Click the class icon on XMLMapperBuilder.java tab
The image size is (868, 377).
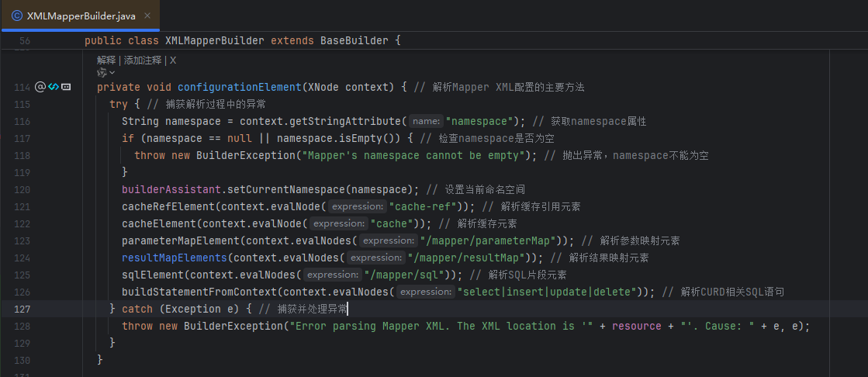17,15
